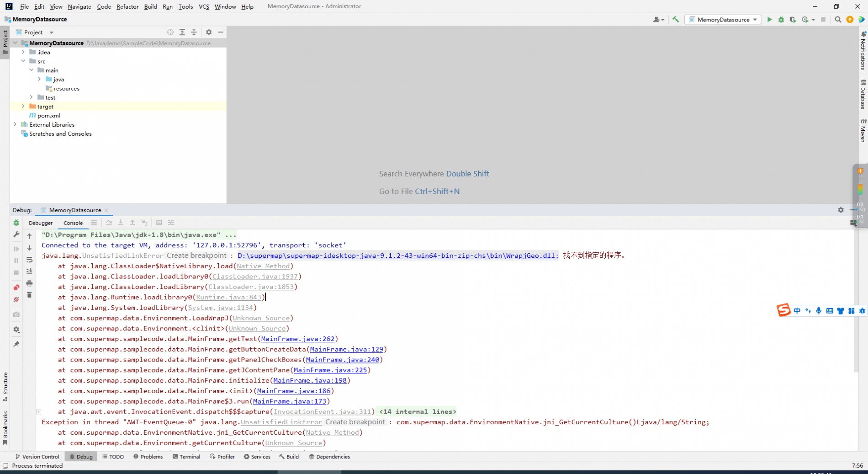Screen dimensions: 868x474
Task: Open Search Everywhere magnifier icon
Action: click(x=838, y=20)
